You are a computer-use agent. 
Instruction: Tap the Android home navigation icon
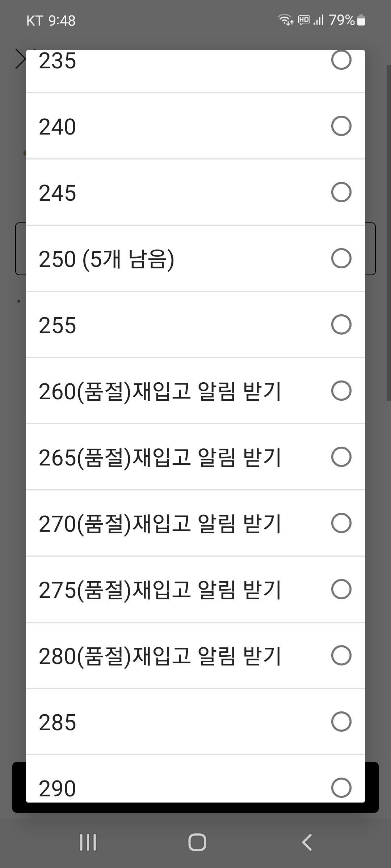click(197, 842)
